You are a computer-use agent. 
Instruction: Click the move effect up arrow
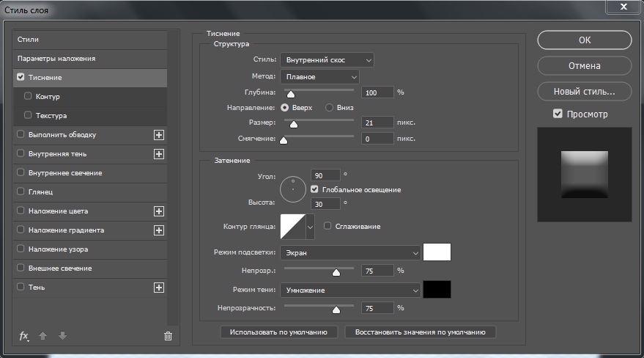tap(42, 336)
